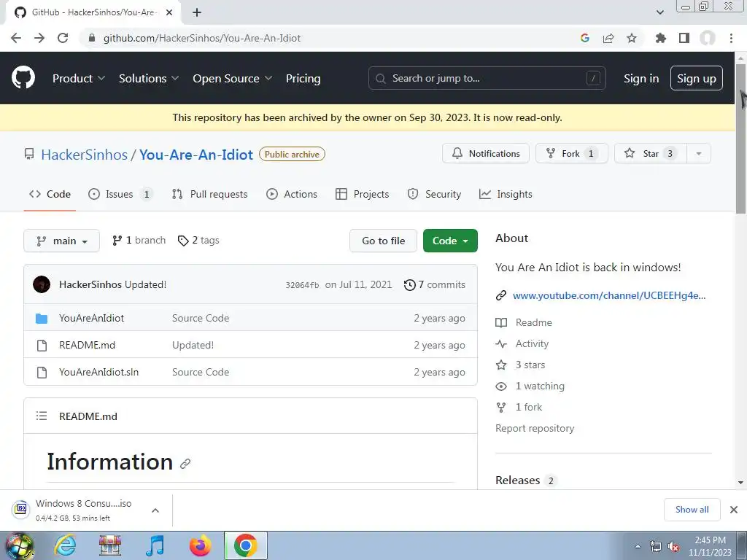Open the HackerSinhos owner link
This screenshot has height=560, width=747.
click(85, 155)
